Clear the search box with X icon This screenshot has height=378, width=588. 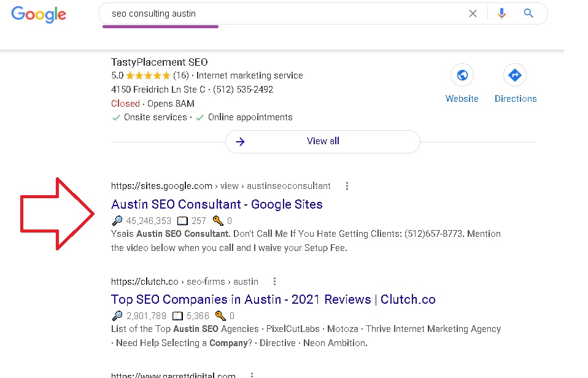(473, 13)
